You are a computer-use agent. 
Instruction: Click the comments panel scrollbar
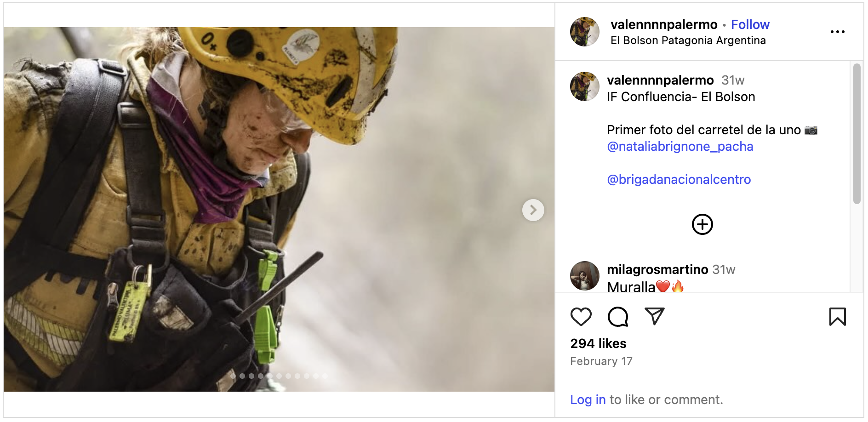pos(857,133)
